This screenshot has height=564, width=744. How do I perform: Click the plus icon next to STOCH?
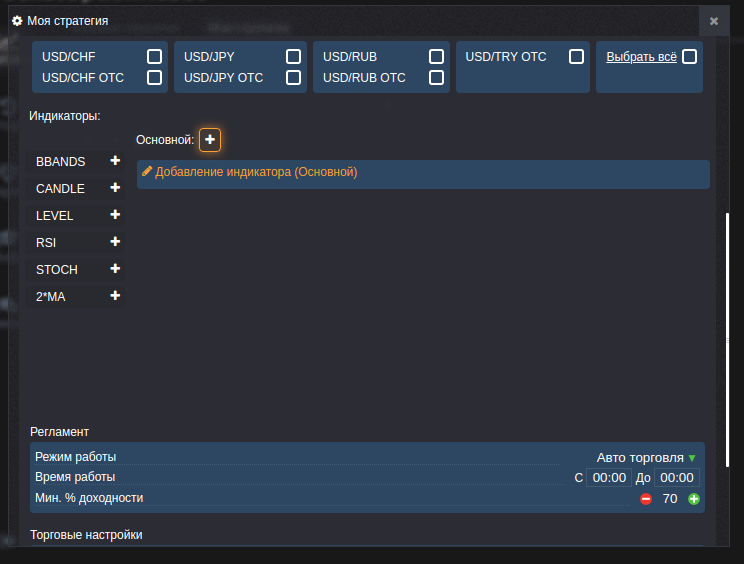coord(115,269)
